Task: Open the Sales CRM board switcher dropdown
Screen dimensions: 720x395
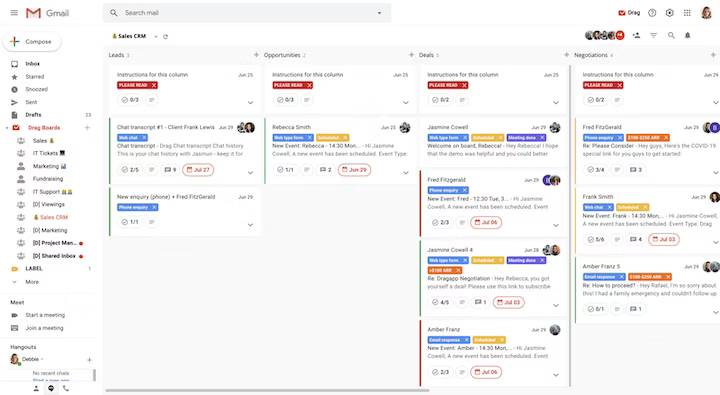Action: (156, 36)
